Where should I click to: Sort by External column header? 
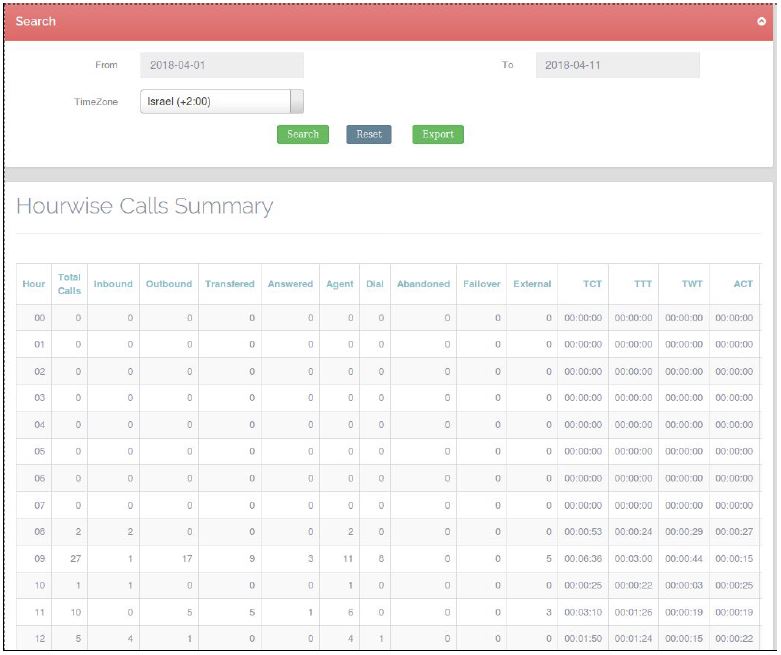(x=532, y=284)
